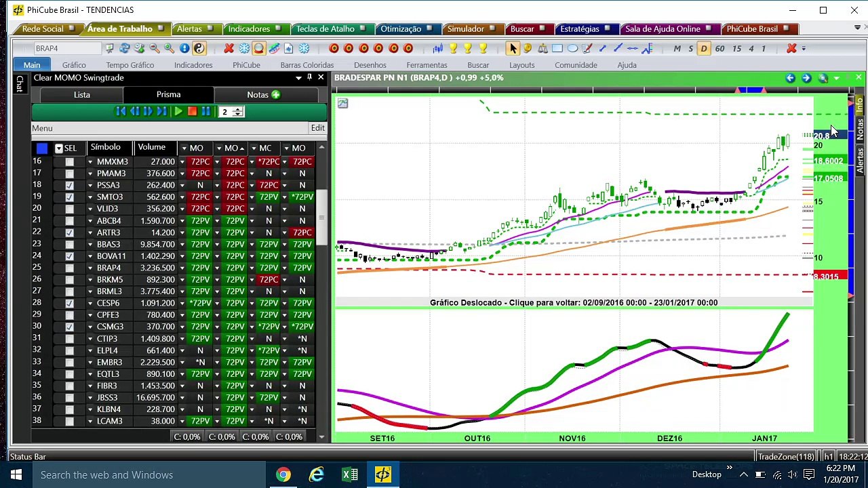The image size is (868, 488).
Task: Open PhiCube app on Windows taskbar
Action: 382,474
